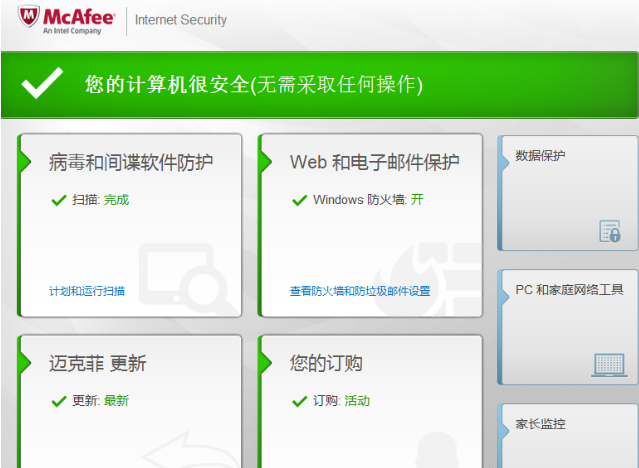Click the 您的计算机很安全 status banner text
Image resolution: width=639 pixels, height=468 pixels.
254,85
